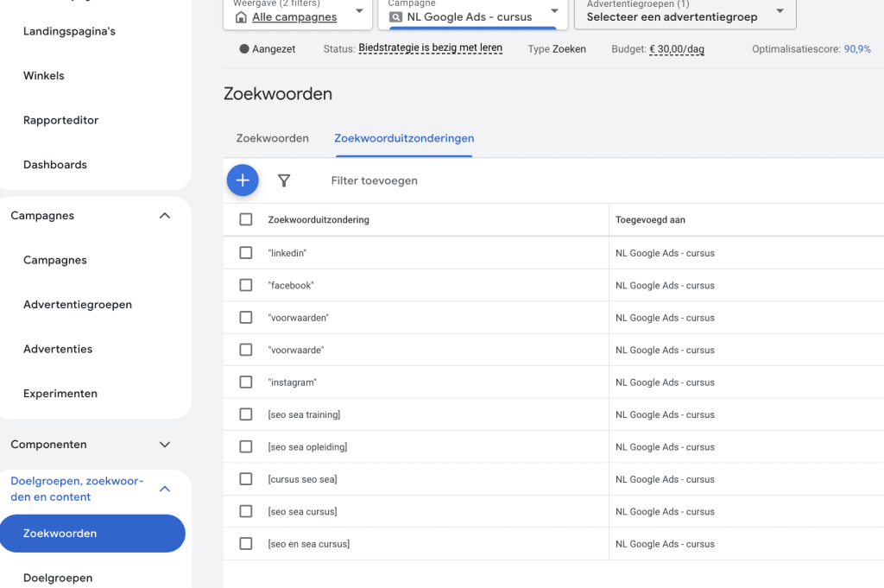
Task: Click Selecteer een advertentiegroep text
Action: point(672,17)
